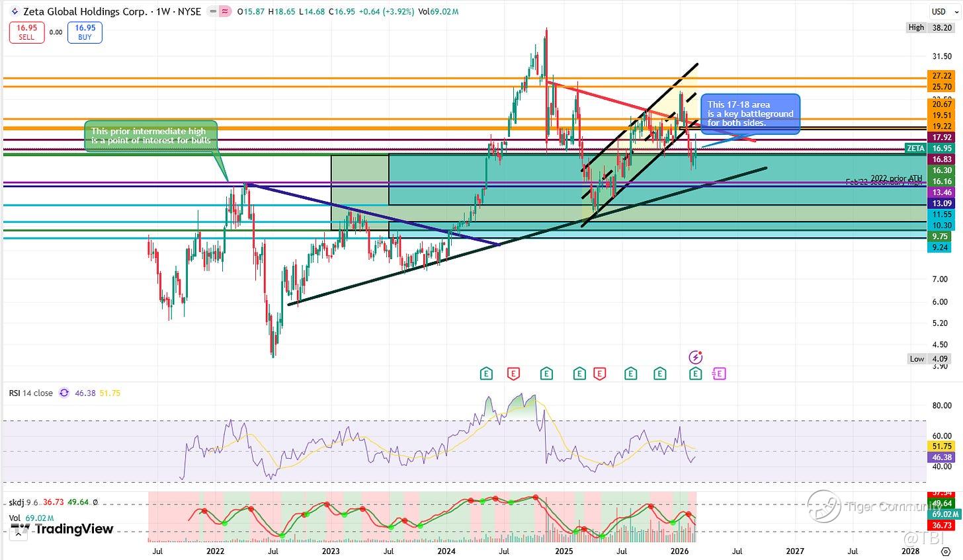Click the Zeta symbol logo icon
963x560 pixels.
15,12
